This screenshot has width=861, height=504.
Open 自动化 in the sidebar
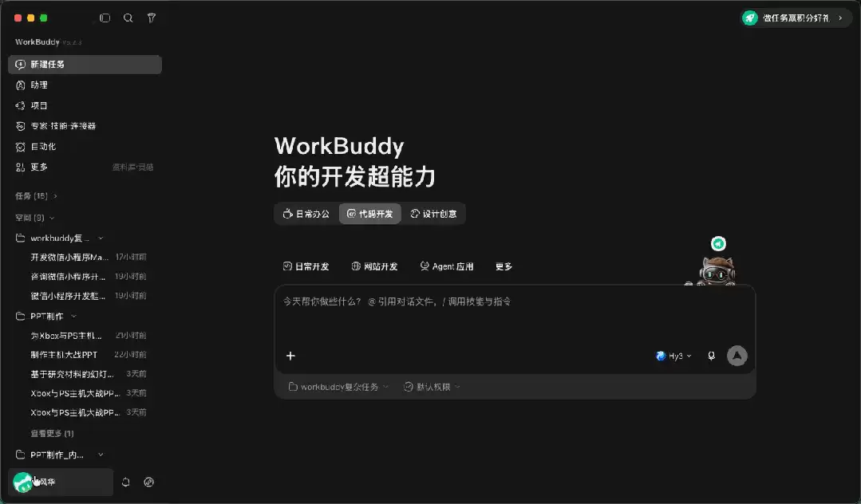(x=85, y=147)
